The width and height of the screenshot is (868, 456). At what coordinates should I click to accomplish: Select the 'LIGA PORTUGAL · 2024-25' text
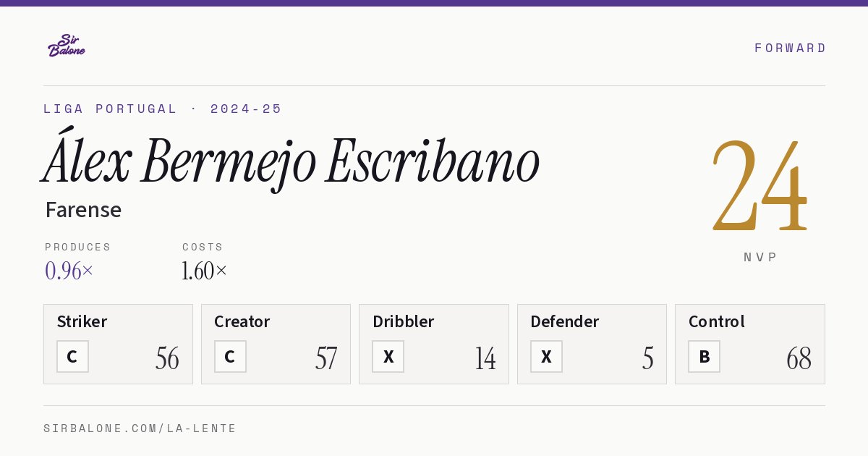pos(163,109)
